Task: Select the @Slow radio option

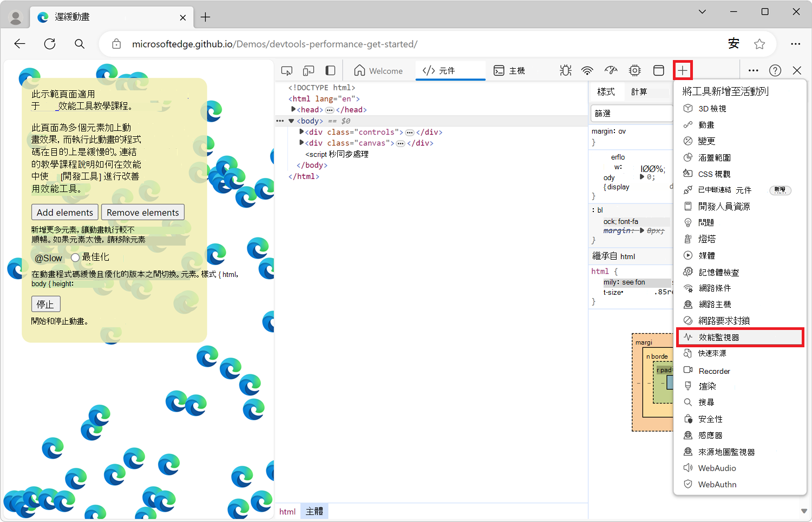Action: [48, 258]
